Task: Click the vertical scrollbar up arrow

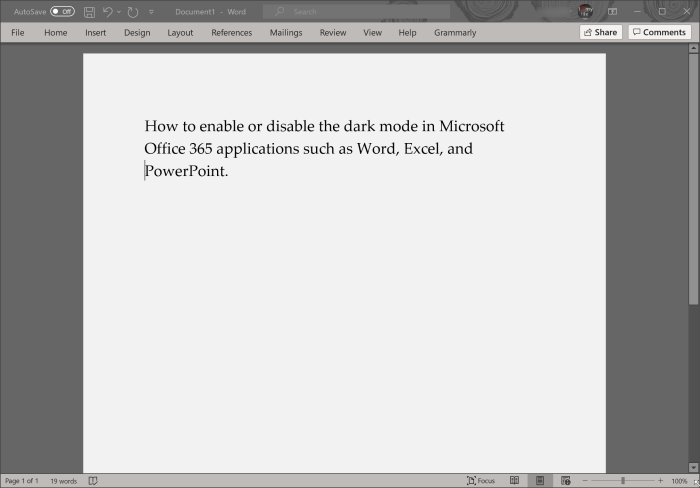Action: click(693, 48)
